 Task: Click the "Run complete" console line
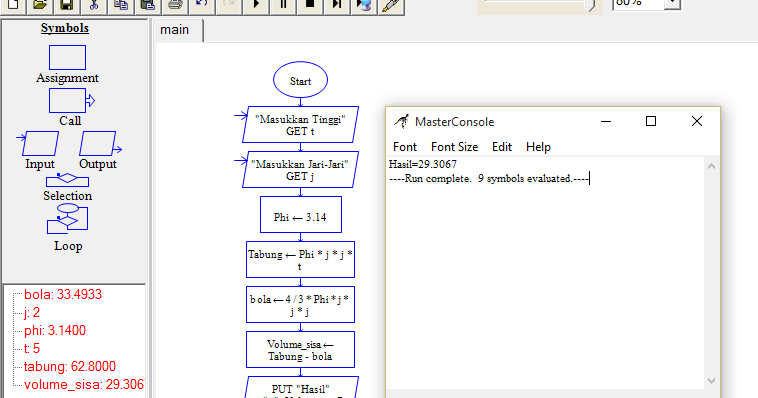(x=489, y=178)
